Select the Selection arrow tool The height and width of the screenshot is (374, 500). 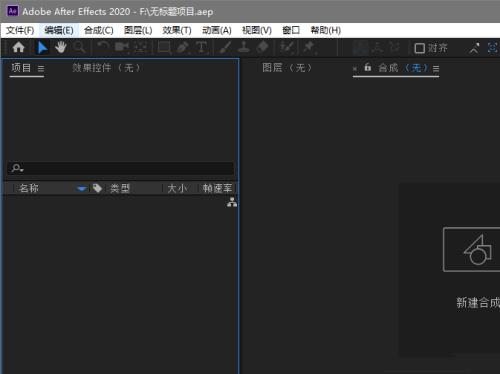pos(42,48)
